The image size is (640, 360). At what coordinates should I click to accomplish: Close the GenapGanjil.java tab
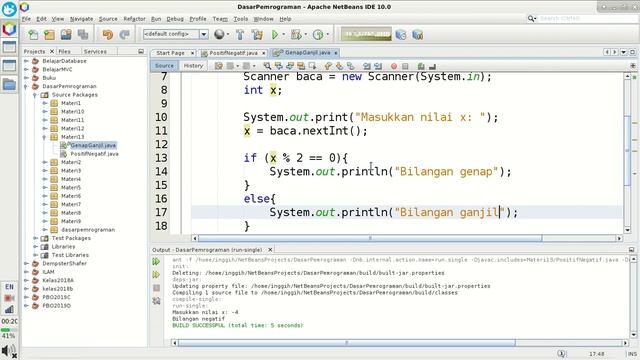336,53
